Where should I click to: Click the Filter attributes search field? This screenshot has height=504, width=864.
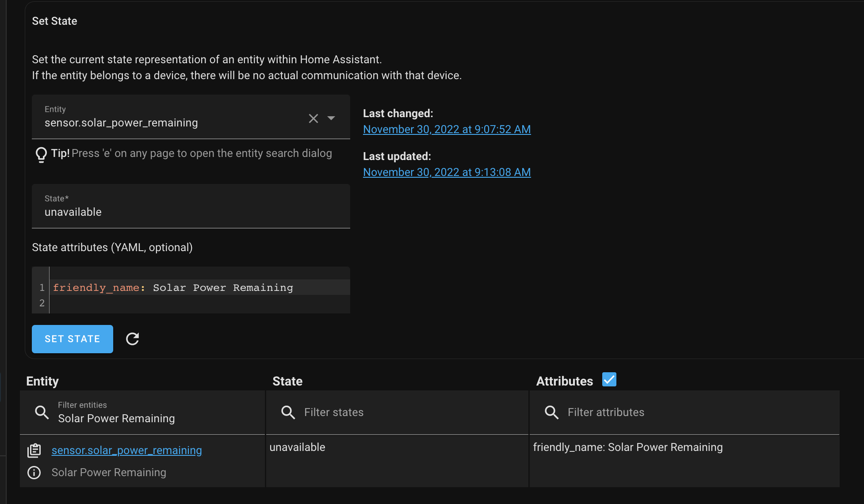click(684, 412)
